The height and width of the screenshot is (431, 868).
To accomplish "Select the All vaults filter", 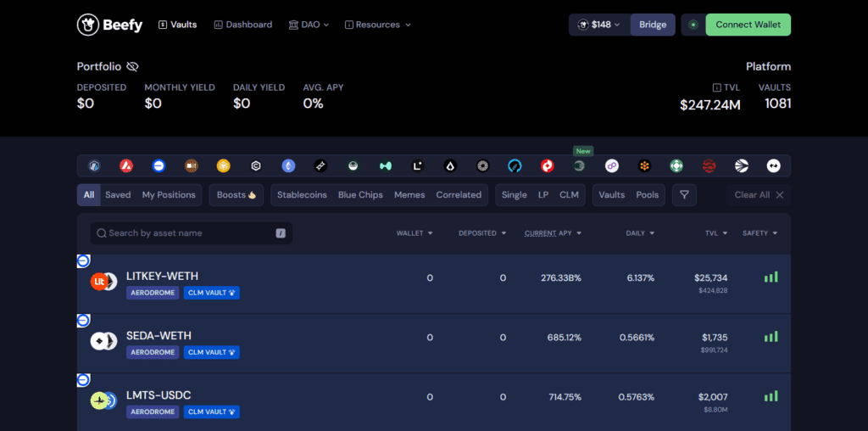I will (x=88, y=195).
